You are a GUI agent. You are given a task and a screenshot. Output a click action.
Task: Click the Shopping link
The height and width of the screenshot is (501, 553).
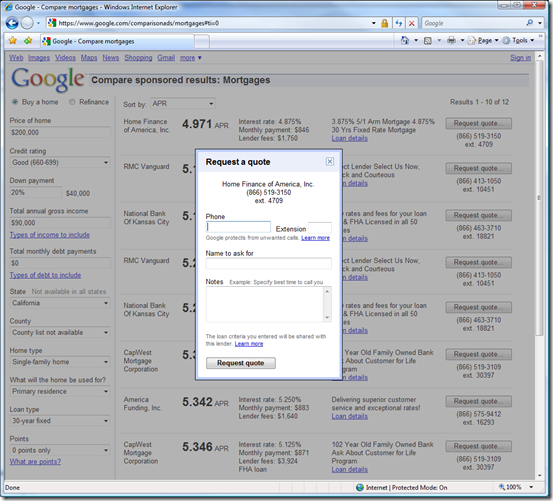[138, 57]
